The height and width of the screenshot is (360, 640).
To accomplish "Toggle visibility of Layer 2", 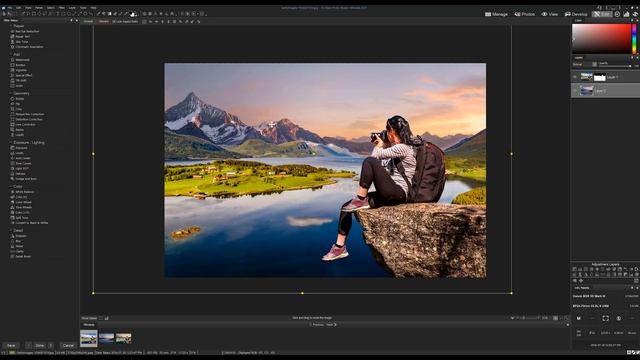I will [x=575, y=91].
